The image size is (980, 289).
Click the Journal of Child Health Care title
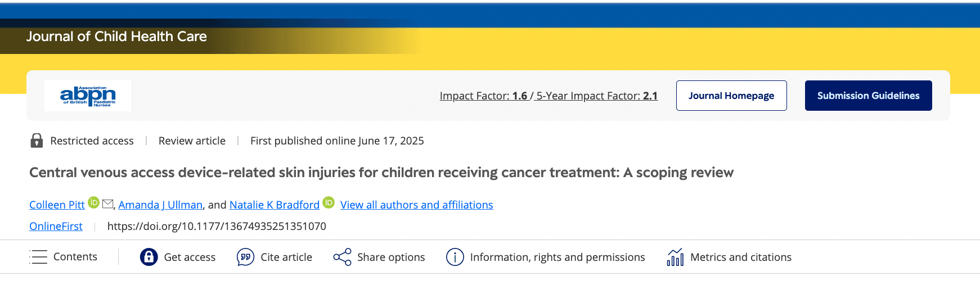(x=116, y=37)
